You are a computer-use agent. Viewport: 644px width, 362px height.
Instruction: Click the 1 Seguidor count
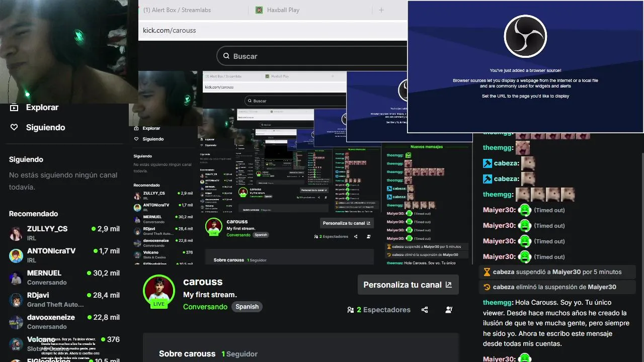click(239, 354)
